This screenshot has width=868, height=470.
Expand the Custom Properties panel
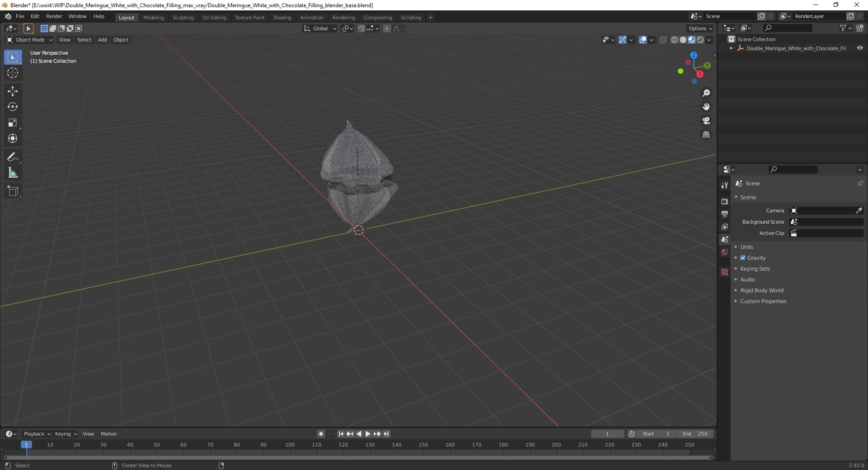(763, 301)
